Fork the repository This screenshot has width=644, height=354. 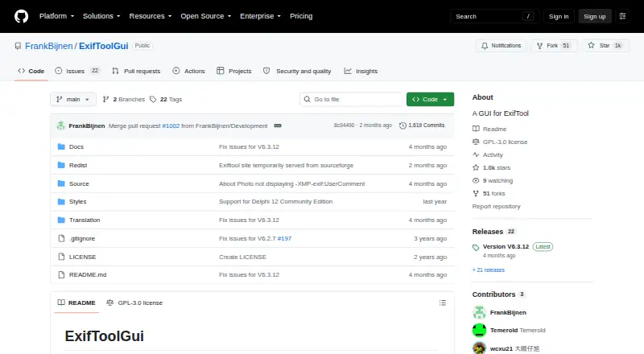(554, 46)
